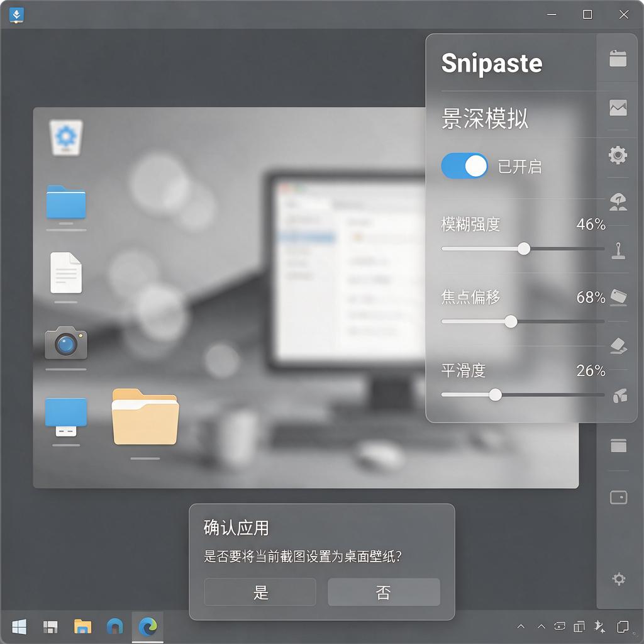Open File Explorer from the taskbar

(82, 627)
